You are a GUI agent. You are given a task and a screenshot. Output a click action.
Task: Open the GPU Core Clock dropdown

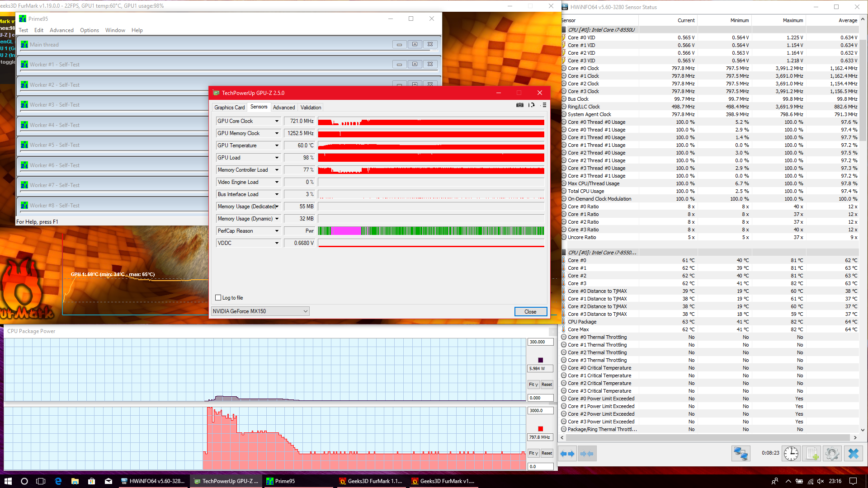click(x=277, y=121)
